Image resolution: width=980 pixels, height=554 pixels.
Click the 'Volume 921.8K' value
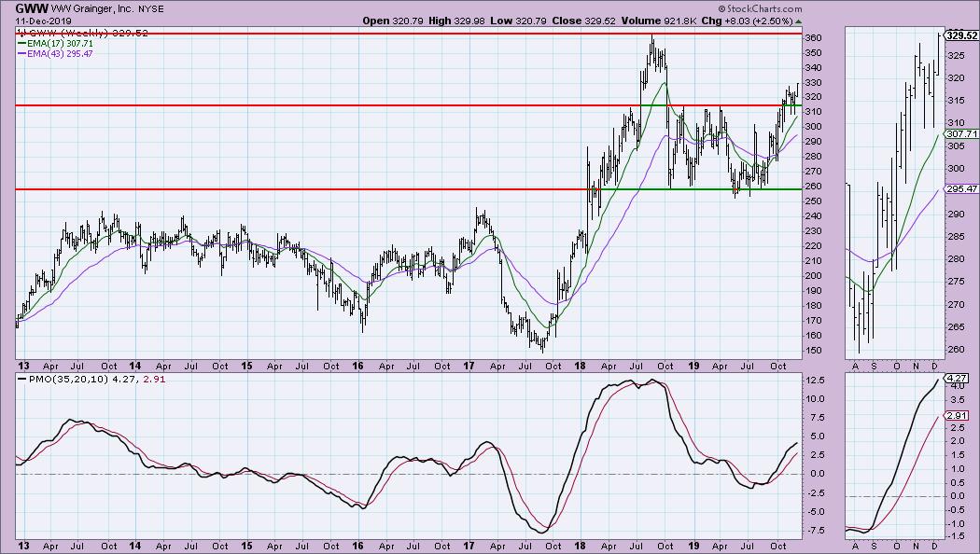pos(658,21)
